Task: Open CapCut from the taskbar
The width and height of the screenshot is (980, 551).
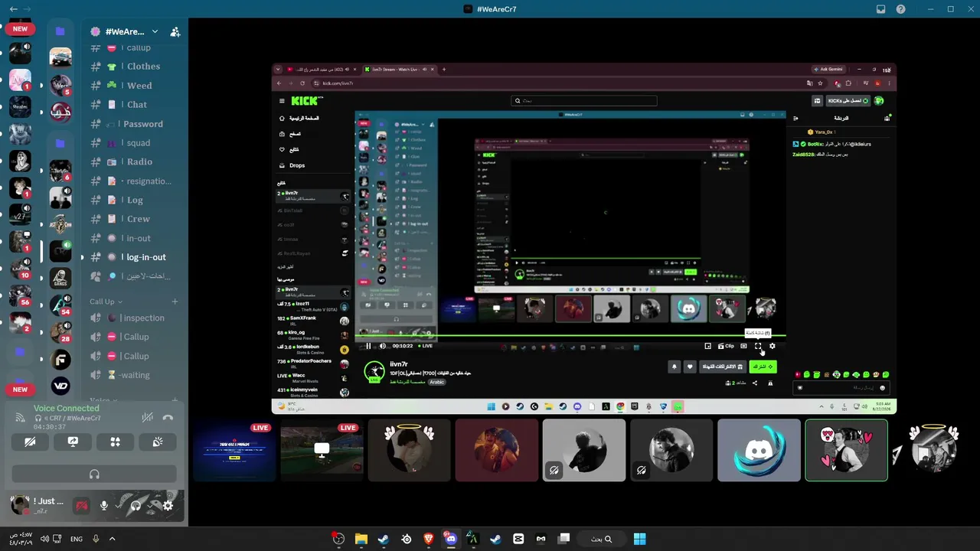Action: [518, 539]
